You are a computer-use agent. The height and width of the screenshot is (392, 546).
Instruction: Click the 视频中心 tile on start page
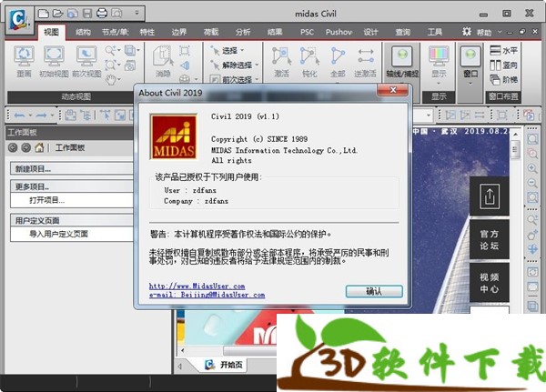coord(490,283)
